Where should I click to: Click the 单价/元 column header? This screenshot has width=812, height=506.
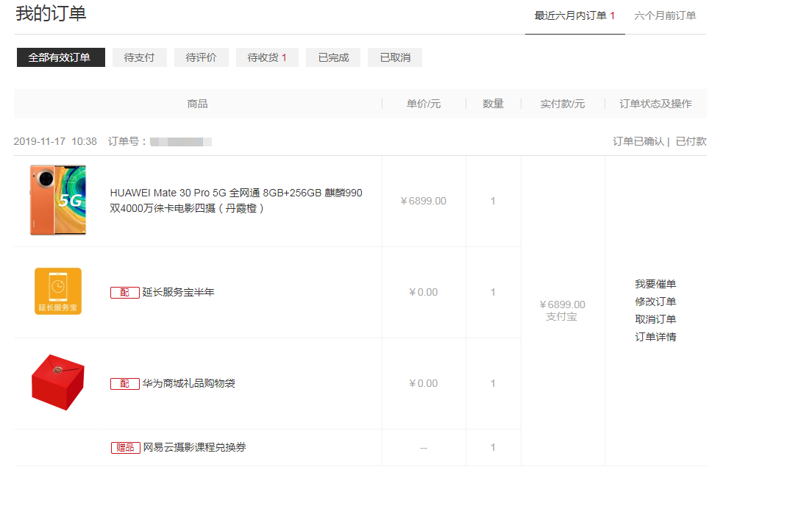click(424, 104)
